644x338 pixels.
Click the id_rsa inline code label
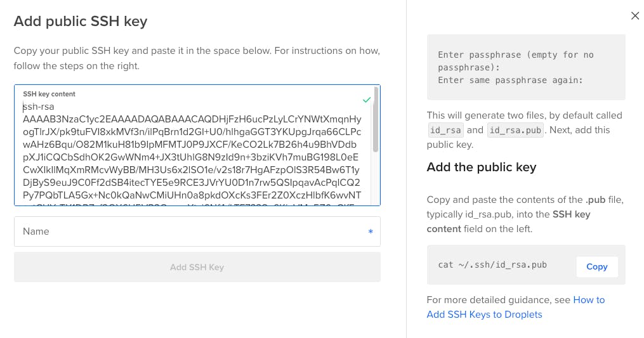click(x=446, y=130)
